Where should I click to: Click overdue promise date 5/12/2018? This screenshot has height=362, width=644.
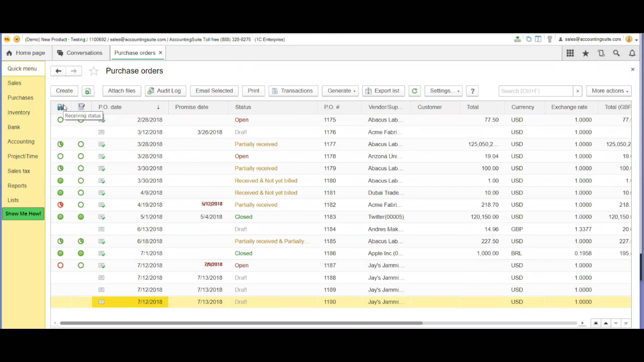(x=212, y=204)
